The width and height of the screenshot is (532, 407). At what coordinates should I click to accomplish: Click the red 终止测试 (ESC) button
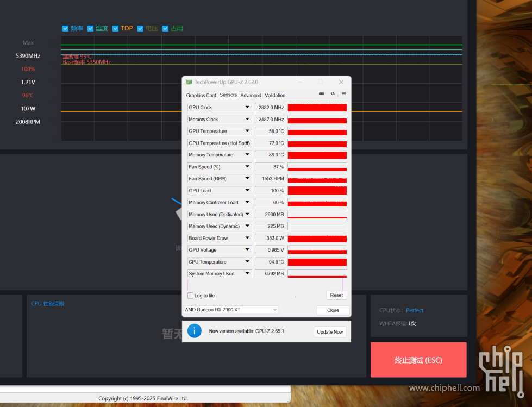418,360
